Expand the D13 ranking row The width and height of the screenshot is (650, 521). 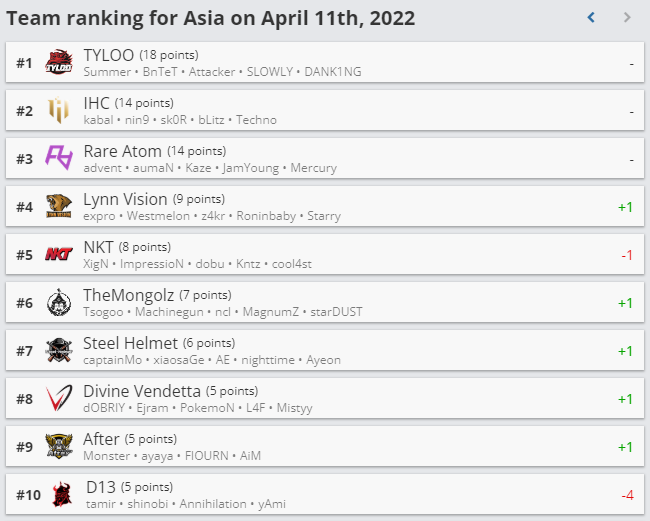(325, 494)
